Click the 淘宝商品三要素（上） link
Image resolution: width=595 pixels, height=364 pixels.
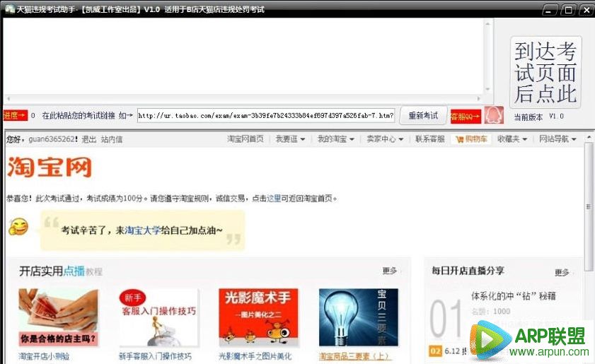(x=354, y=356)
